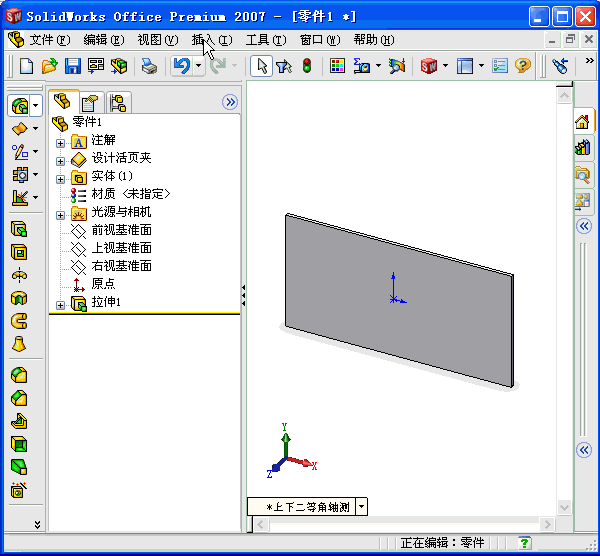The image size is (600, 556).
Task: Expand the 光源与相机 folder
Action: point(60,215)
